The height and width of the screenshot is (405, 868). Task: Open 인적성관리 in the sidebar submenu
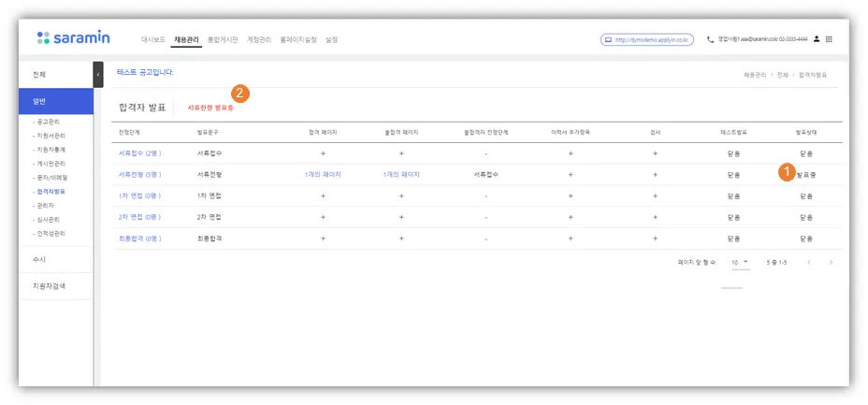(x=50, y=234)
